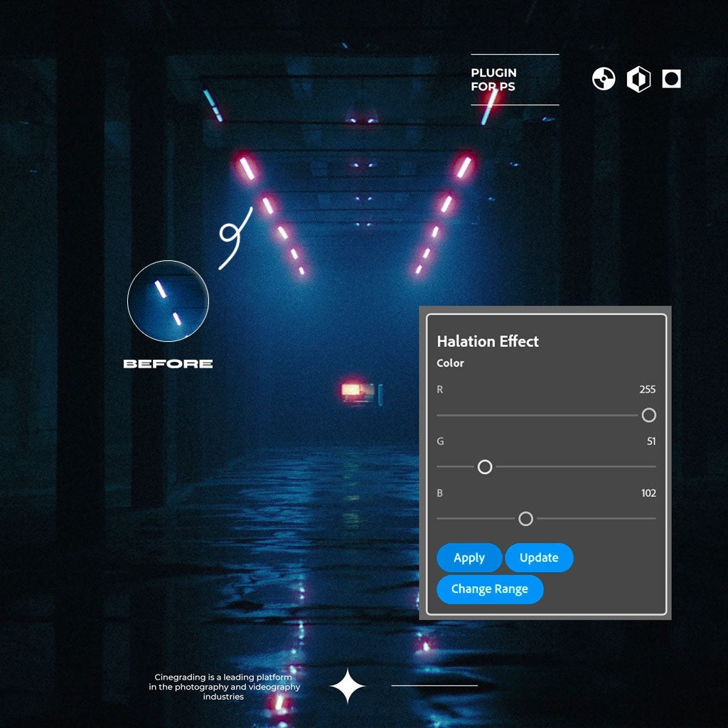This screenshot has height=728, width=728.
Task: Click the G slider handle set to 51
Action: point(486,467)
